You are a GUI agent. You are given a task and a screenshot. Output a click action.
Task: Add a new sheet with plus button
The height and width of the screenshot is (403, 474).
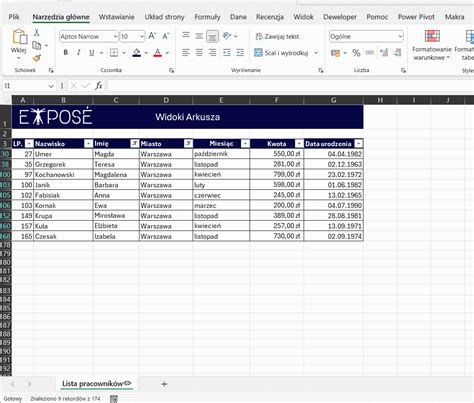pos(164,384)
